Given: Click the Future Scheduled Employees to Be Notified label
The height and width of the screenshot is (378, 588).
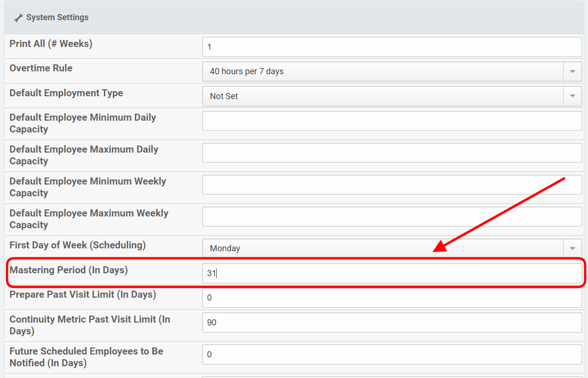Looking at the screenshot, I should click(86, 357).
